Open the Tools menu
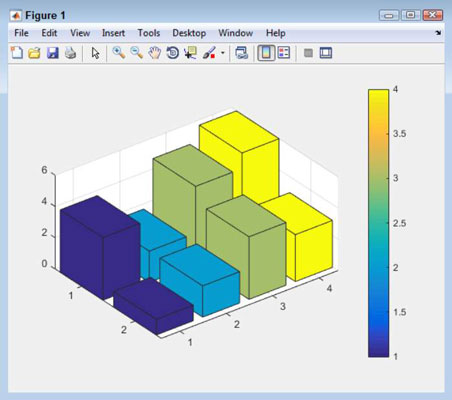This screenshot has width=452, height=400. pyautogui.click(x=149, y=33)
